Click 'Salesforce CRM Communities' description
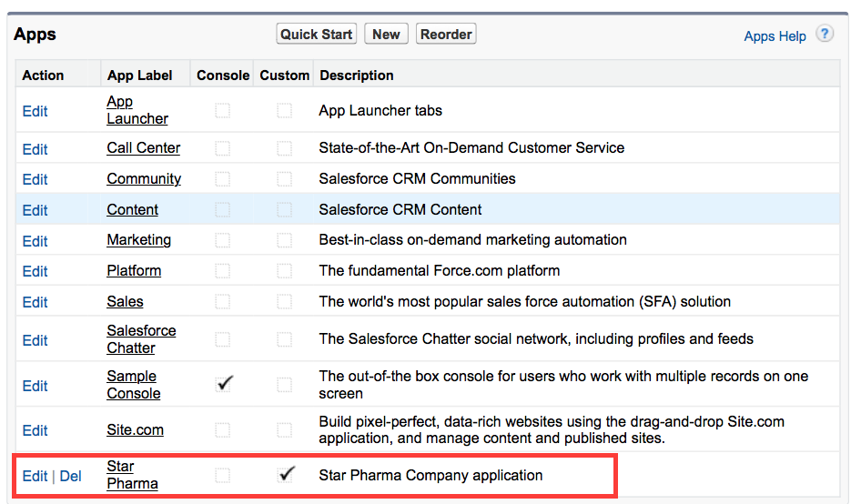 click(x=418, y=178)
